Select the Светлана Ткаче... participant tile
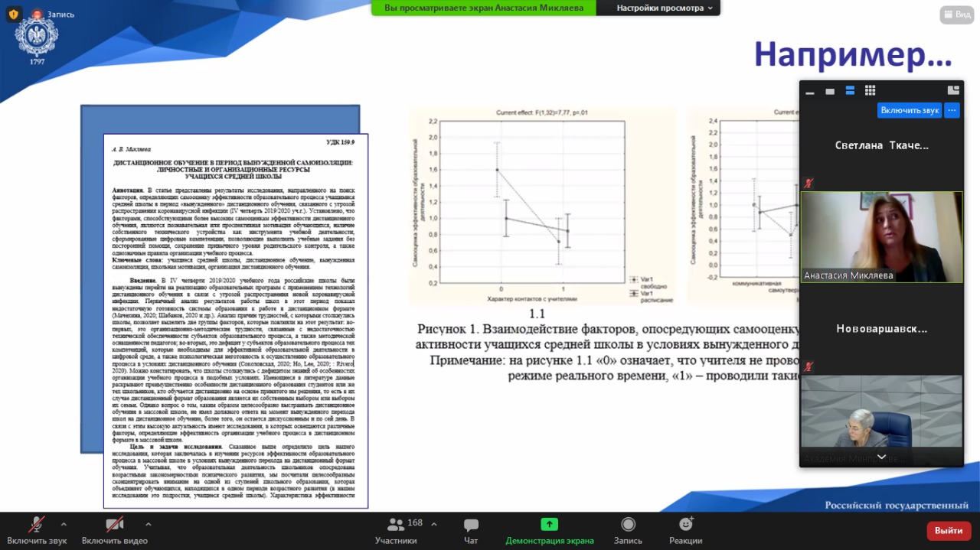This screenshot has height=550, width=980. pyautogui.click(x=882, y=145)
